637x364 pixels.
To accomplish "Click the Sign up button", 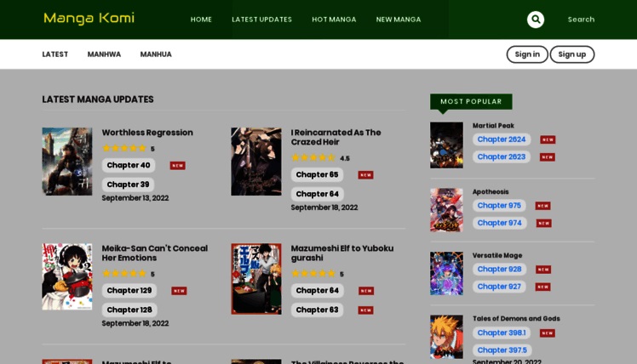I will point(572,54).
